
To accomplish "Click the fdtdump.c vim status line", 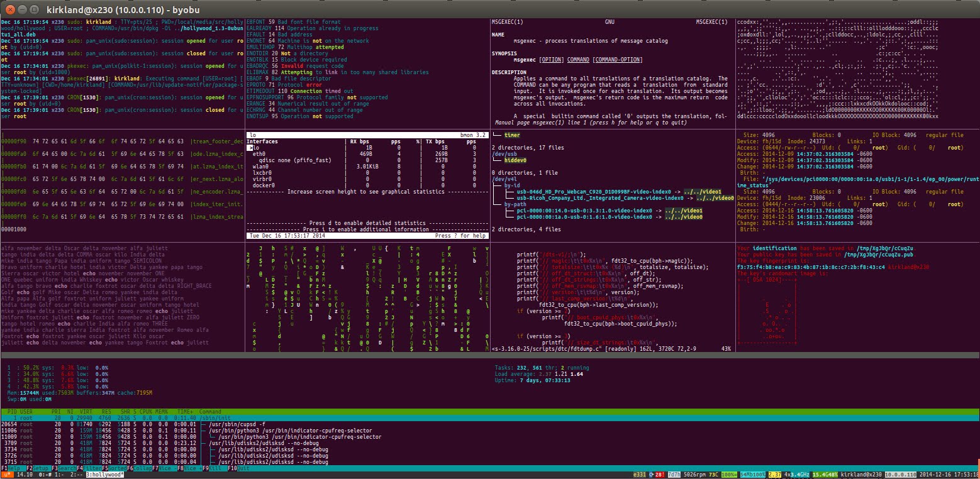I will (x=611, y=348).
